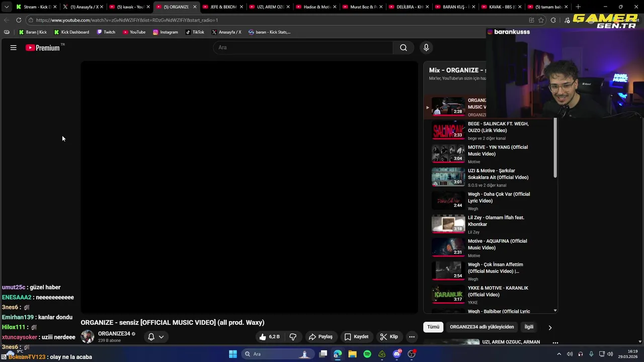Image resolution: width=644 pixels, height=362 pixels.
Task: Open Instagram bookmark
Action: [x=166, y=32]
